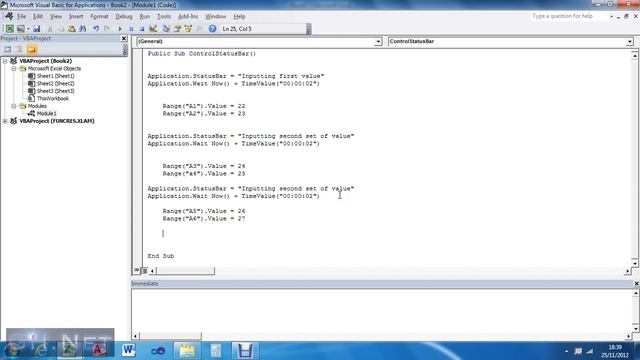Open the Windows Start orb
This screenshot has width=640, height=360.
(12, 350)
